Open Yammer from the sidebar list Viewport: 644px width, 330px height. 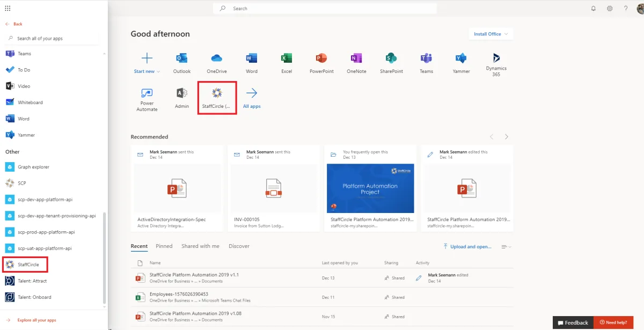tap(26, 135)
